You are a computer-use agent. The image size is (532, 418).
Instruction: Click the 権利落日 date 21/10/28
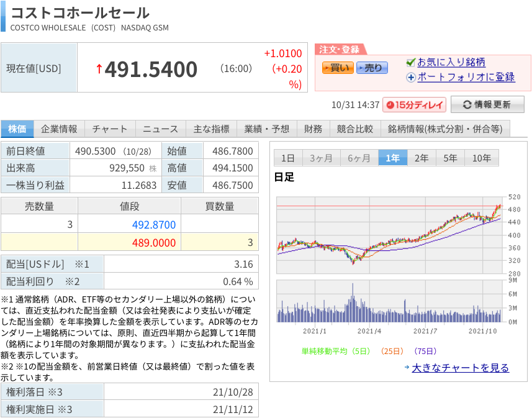(233, 392)
